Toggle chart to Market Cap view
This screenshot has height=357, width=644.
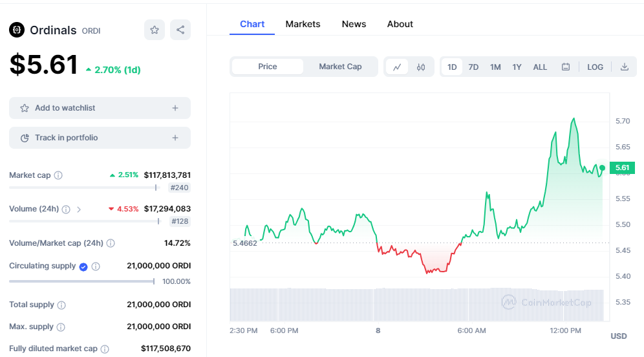click(340, 67)
